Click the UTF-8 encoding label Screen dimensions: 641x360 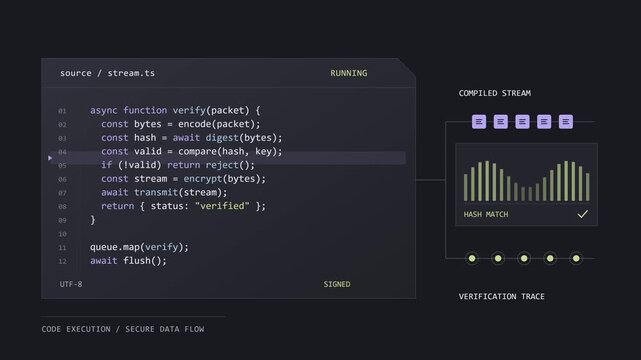tap(71, 284)
